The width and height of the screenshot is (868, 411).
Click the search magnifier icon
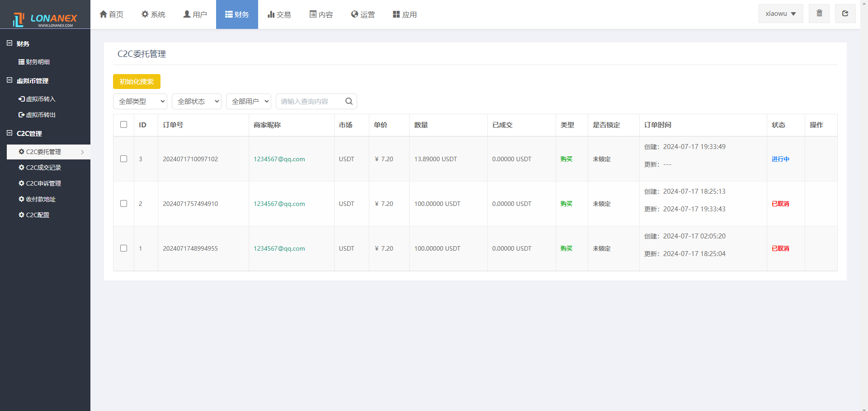click(x=349, y=102)
